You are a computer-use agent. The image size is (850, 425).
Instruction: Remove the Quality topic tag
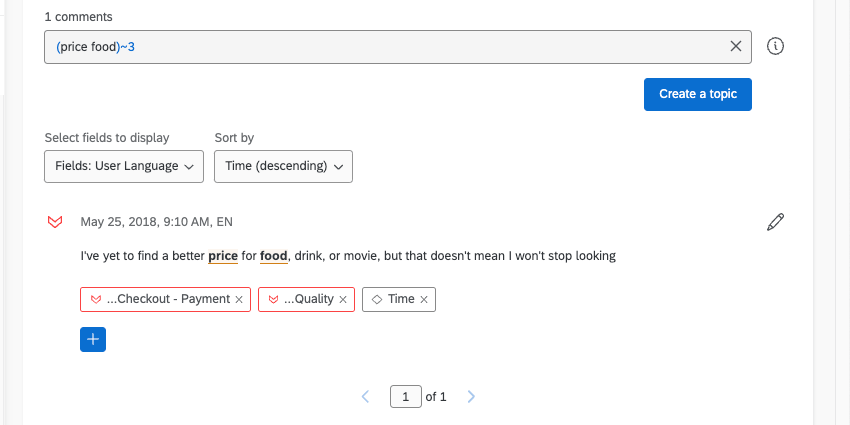point(343,299)
